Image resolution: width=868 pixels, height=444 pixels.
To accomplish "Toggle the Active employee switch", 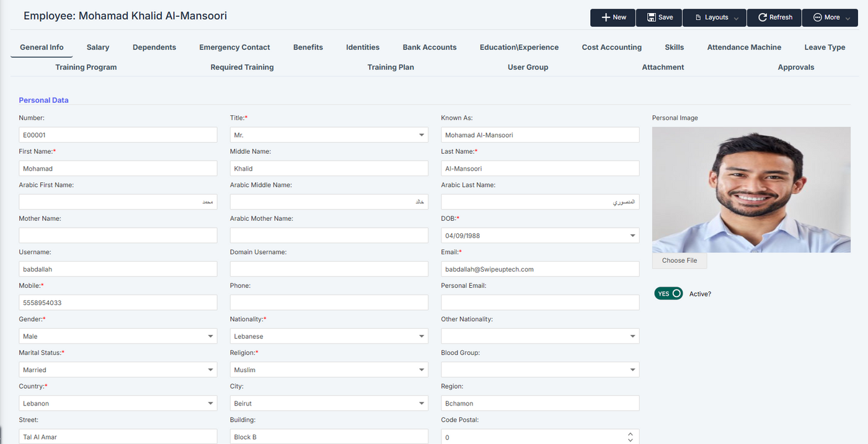I will click(668, 293).
